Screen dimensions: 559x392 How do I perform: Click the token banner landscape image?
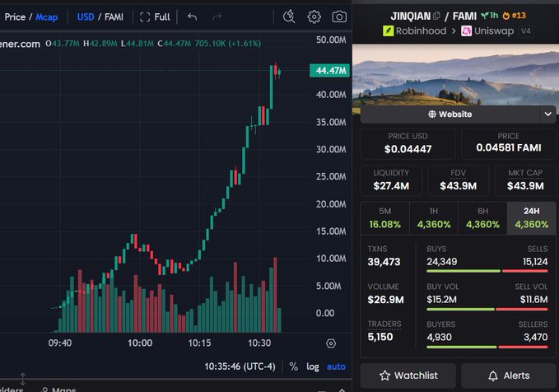click(455, 75)
